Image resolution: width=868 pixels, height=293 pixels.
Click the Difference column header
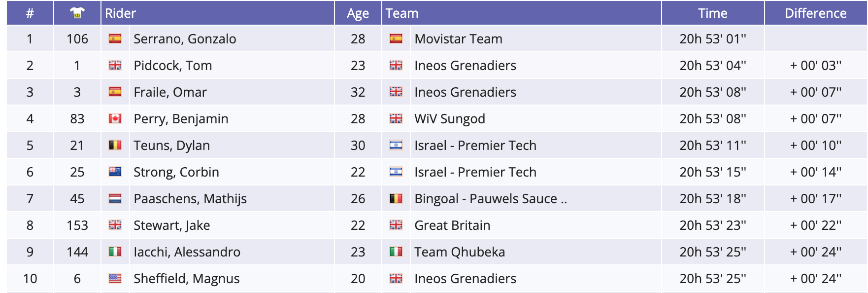[x=815, y=13]
